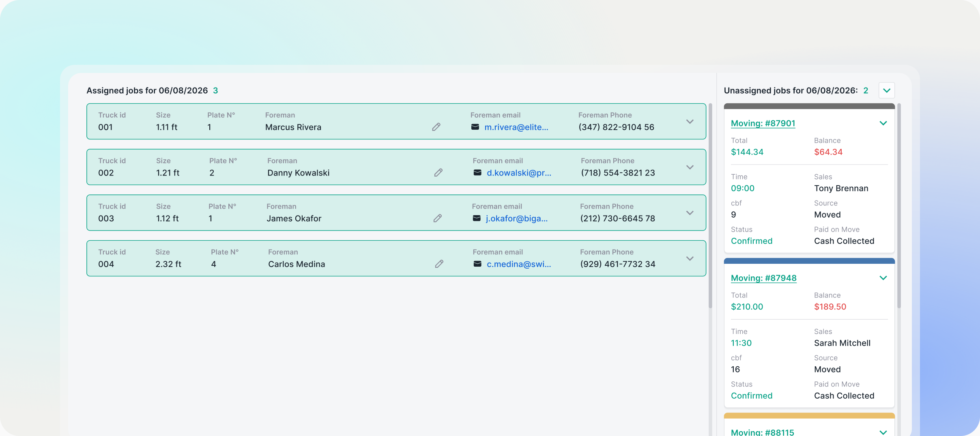This screenshot has height=436, width=980.
Task: Click sales name Tony Brennan
Action: 841,188
